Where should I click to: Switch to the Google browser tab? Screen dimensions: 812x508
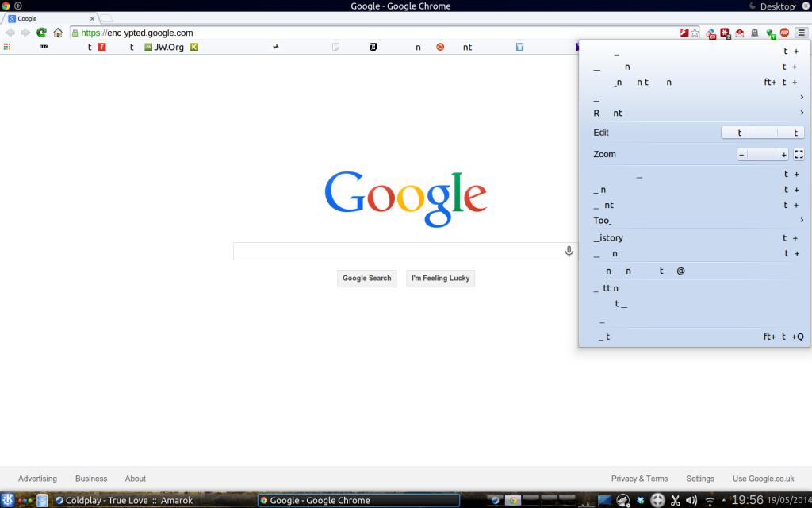pyautogui.click(x=48, y=18)
